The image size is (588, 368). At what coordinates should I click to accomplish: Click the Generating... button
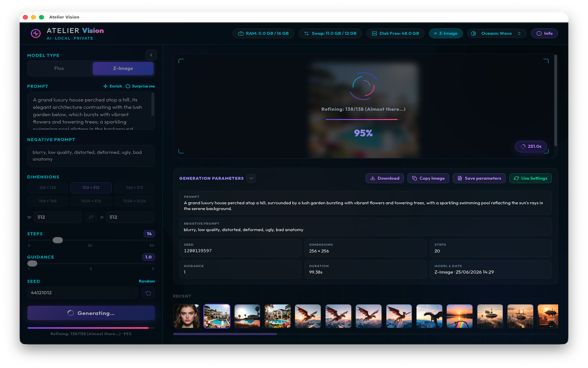pyautogui.click(x=91, y=313)
